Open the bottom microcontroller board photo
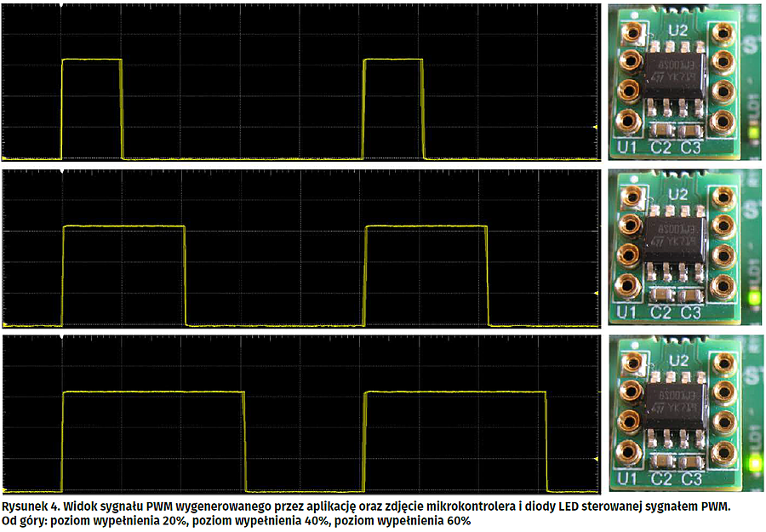Image resolution: width=766 pixels, height=532 pixels. tap(684, 414)
